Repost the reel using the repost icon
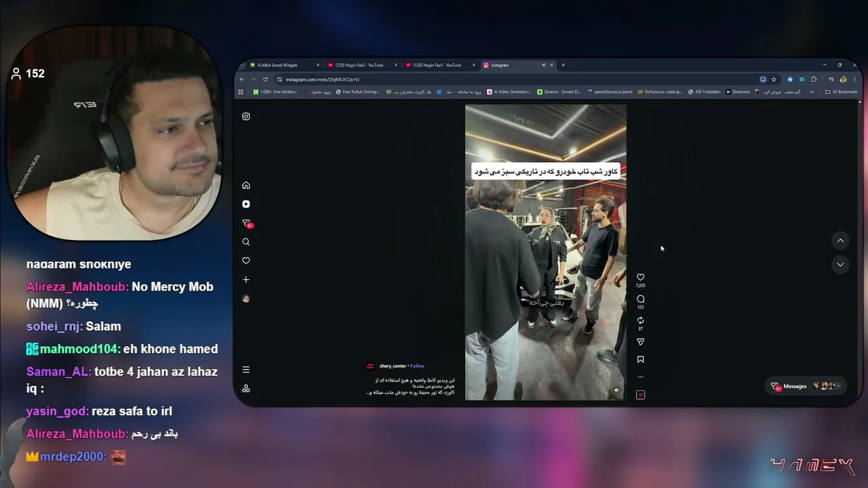Image resolution: width=868 pixels, height=488 pixels. 640,321
